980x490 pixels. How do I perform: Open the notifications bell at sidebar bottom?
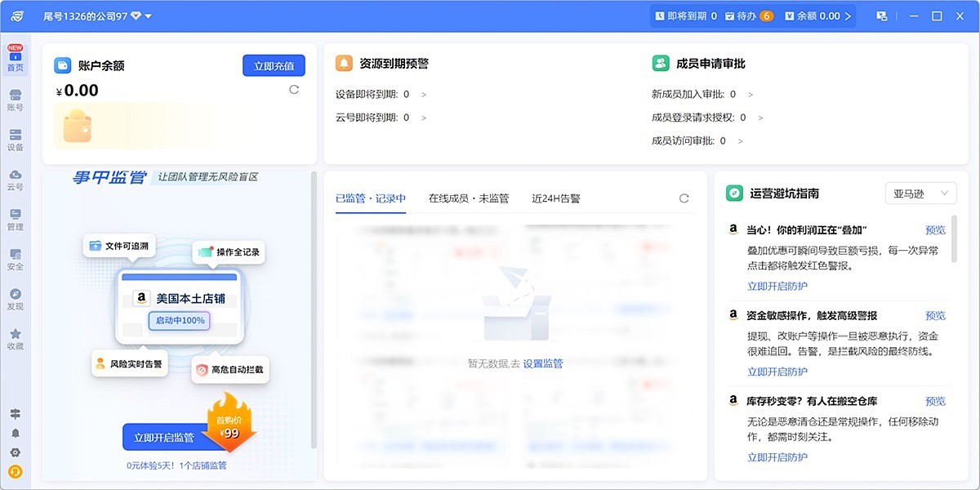[x=15, y=434]
